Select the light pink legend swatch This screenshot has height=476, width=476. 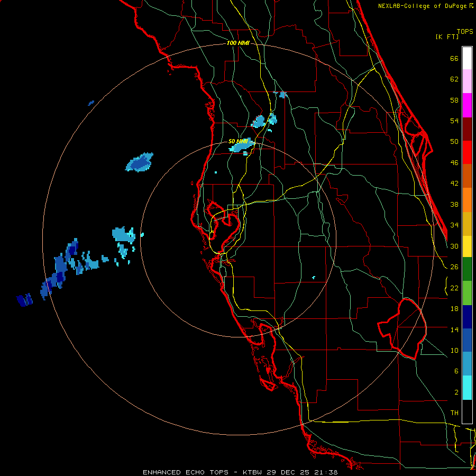[467, 81]
